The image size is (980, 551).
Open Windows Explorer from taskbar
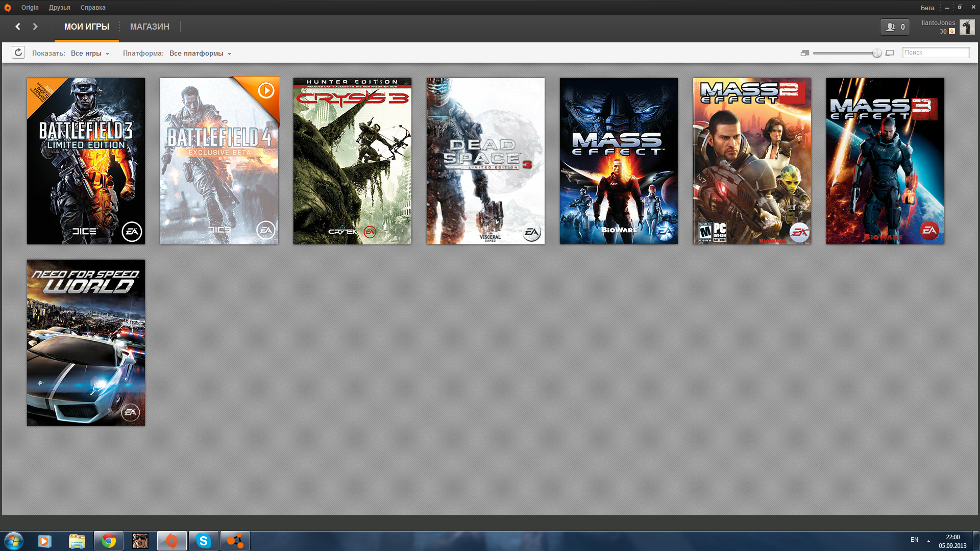77,541
